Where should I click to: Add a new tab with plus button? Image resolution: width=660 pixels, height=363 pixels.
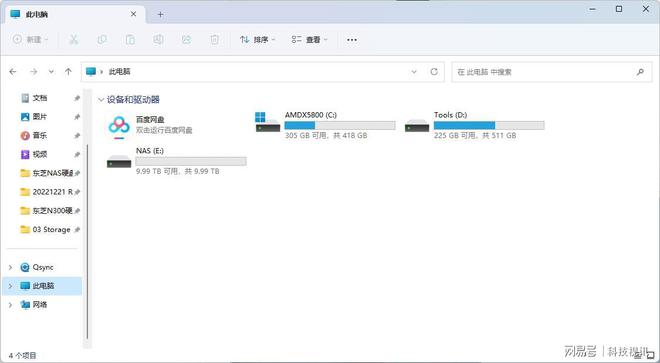pos(160,14)
